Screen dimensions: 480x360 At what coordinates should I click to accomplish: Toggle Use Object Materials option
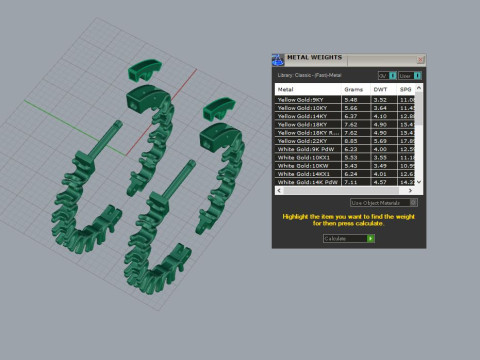click(384, 203)
